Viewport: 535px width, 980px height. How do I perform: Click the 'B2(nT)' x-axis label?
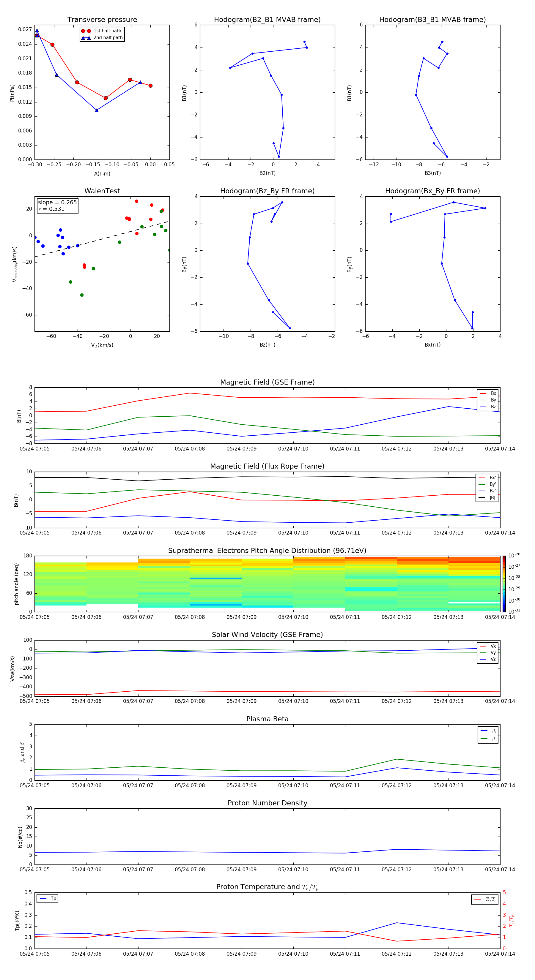(x=267, y=173)
